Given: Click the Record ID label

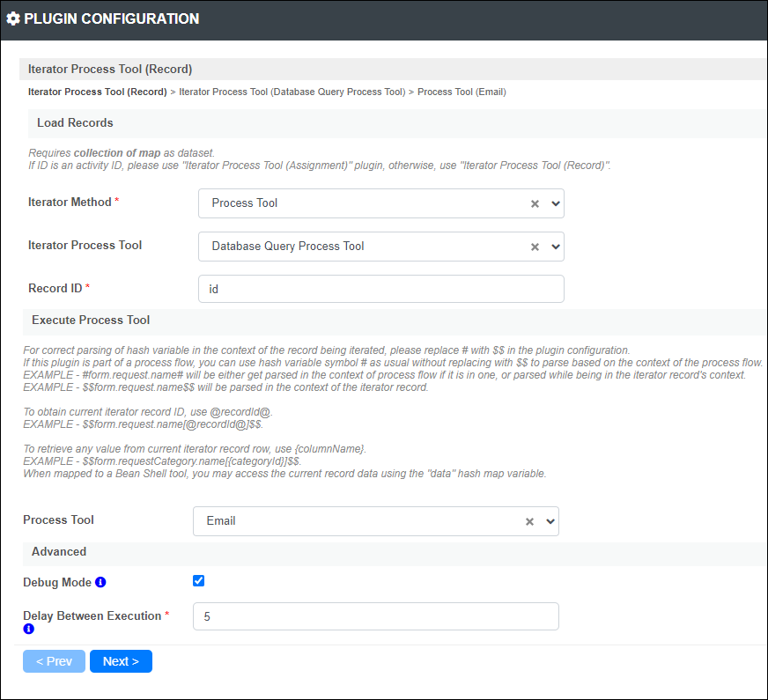Looking at the screenshot, I should tap(55, 288).
